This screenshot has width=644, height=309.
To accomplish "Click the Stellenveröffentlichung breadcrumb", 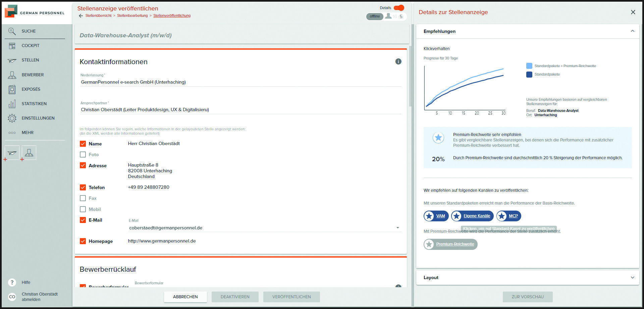I will click(172, 16).
